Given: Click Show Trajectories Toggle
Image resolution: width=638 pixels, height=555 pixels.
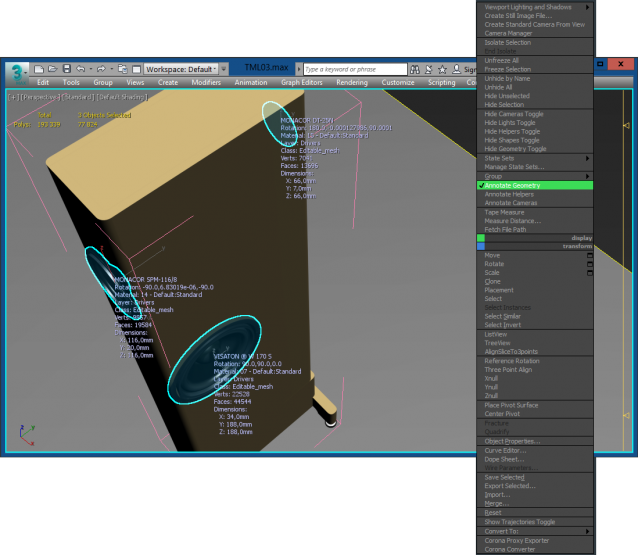Looking at the screenshot, I should 535,522.
